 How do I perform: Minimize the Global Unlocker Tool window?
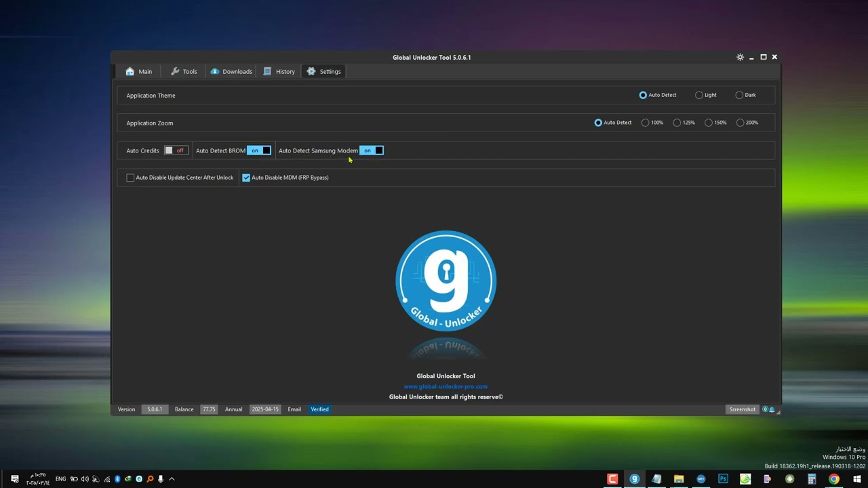pyautogui.click(x=751, y=58)
